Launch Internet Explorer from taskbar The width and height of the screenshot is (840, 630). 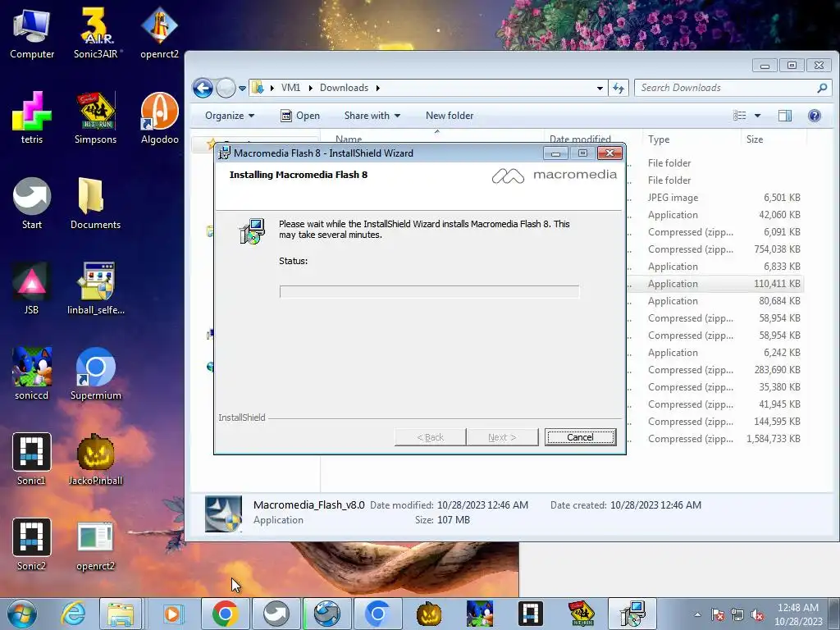pyautogui.click(x=72, y=614)
